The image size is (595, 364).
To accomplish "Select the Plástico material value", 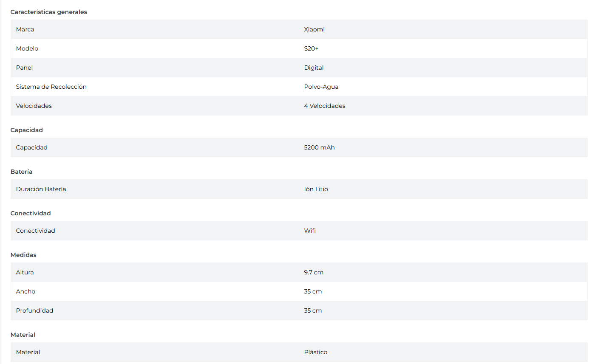I will click(315, 352).
